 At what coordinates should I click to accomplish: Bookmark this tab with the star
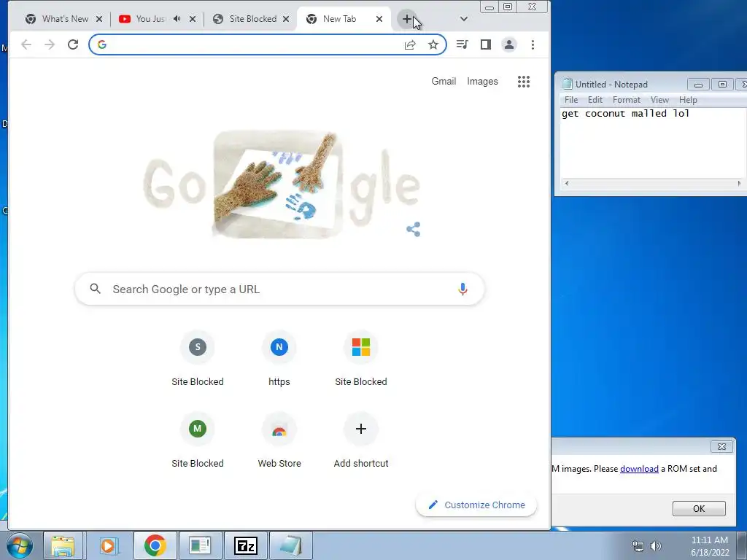click(x=433, y=44)
